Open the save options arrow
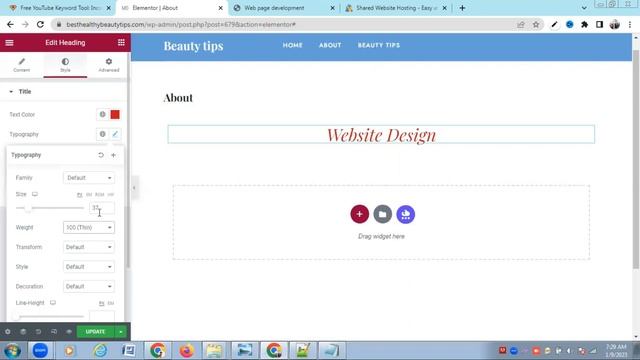This screenshot has height=360, width=640. coord(121,332)
